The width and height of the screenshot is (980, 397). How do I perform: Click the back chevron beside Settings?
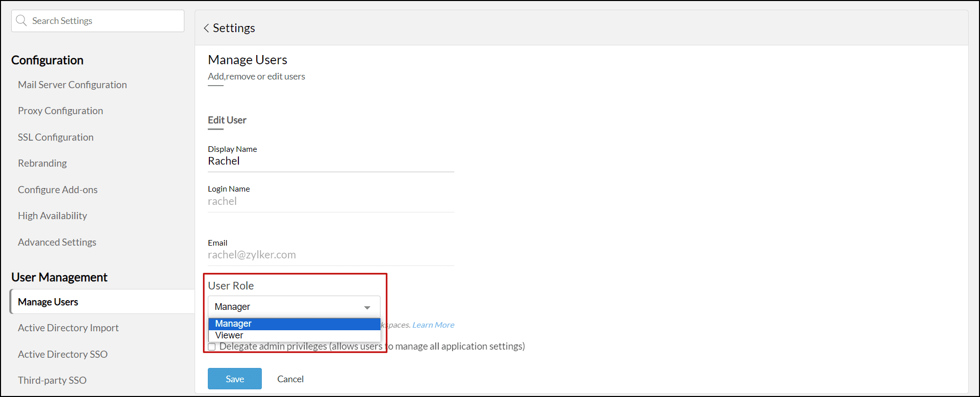click(206, 29)
